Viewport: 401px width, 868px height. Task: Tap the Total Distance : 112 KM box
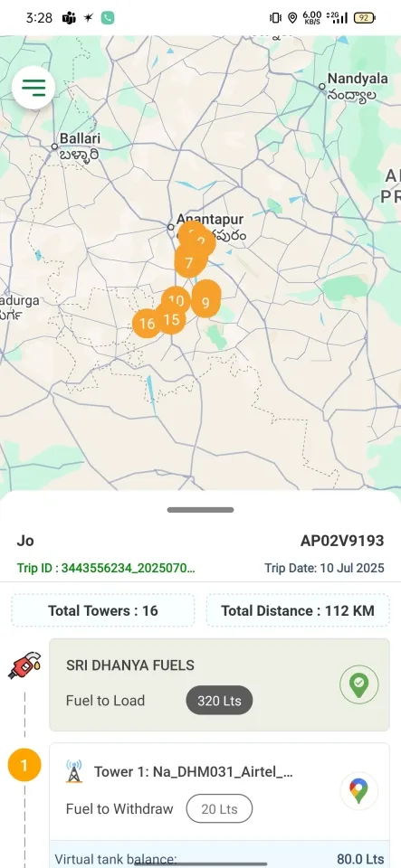[x=298, y=610]
